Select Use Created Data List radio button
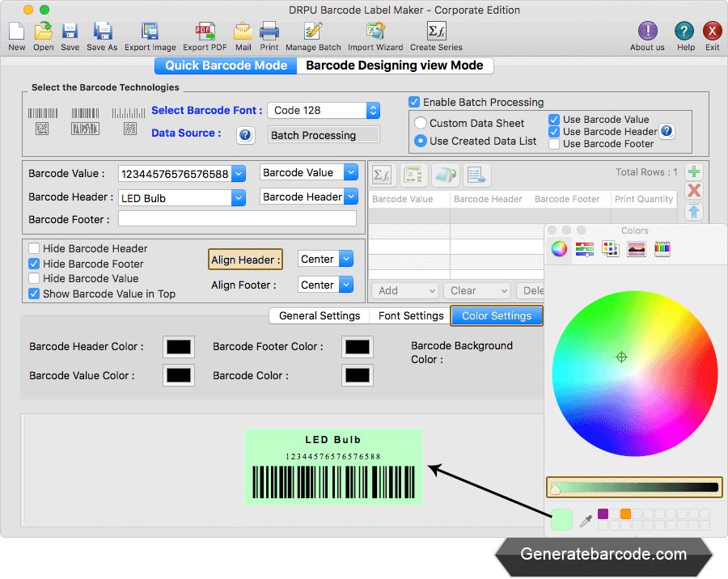The image size is (728, 579). (420, 141)
